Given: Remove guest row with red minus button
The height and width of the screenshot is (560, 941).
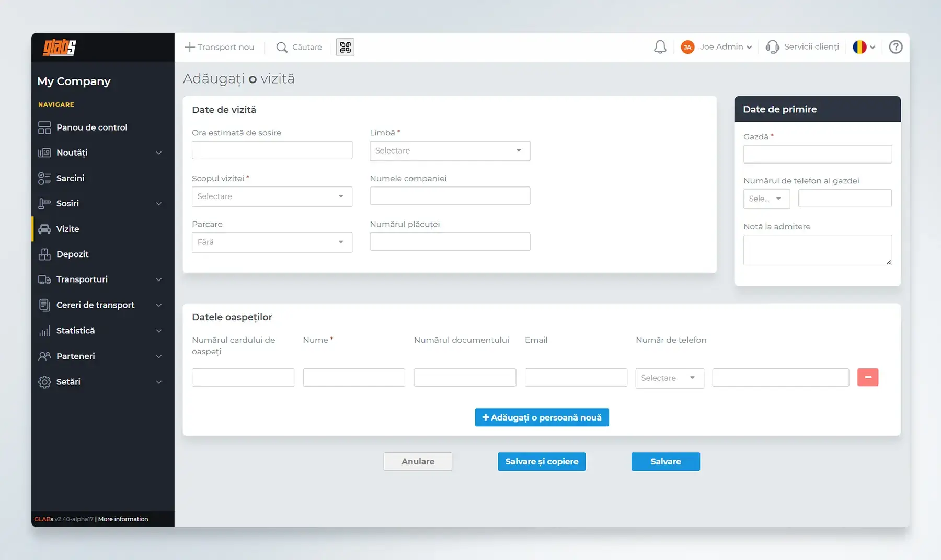Looking at the screenshot, I should coord(867,377).
